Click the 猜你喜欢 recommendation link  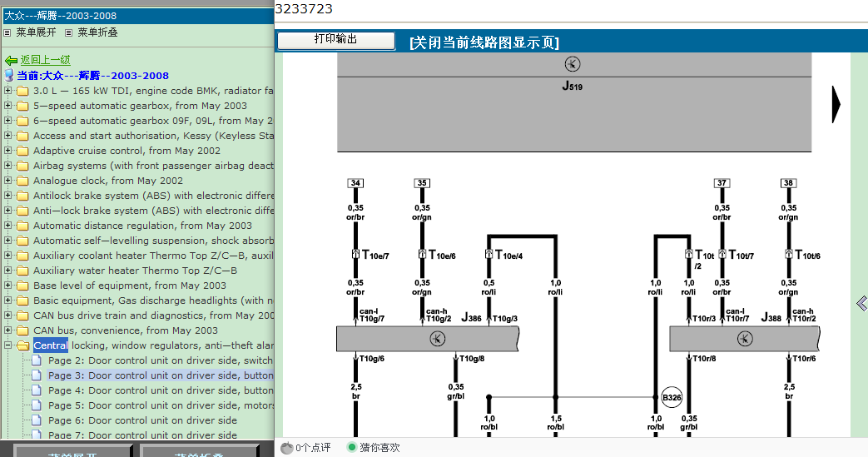coord(379,448)
